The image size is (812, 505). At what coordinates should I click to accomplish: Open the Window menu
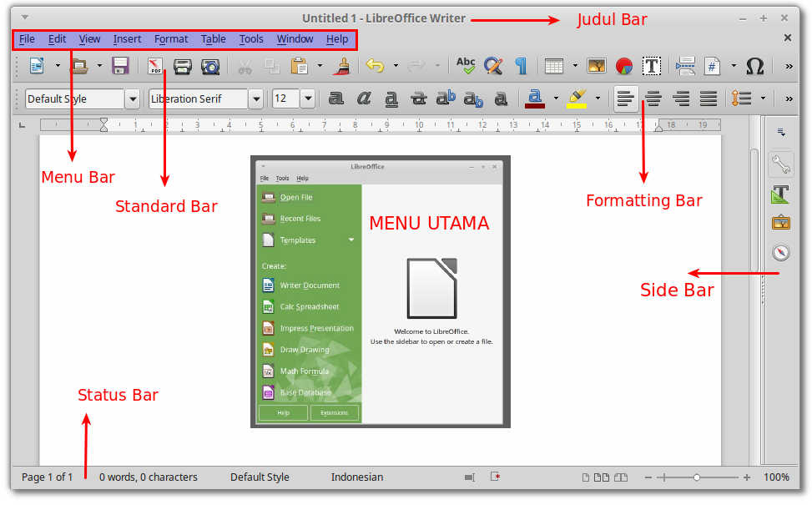295,39
